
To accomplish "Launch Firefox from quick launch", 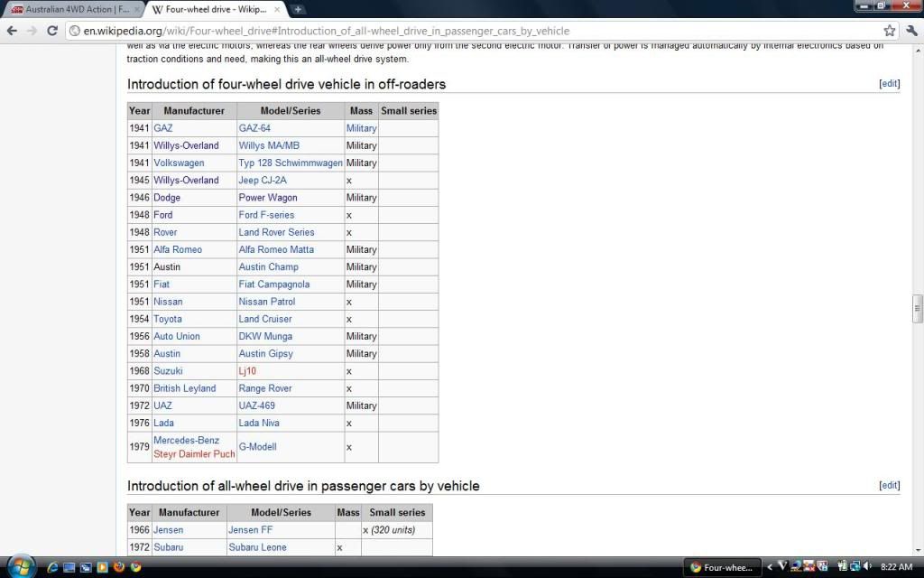I will (x=119, y=567).
